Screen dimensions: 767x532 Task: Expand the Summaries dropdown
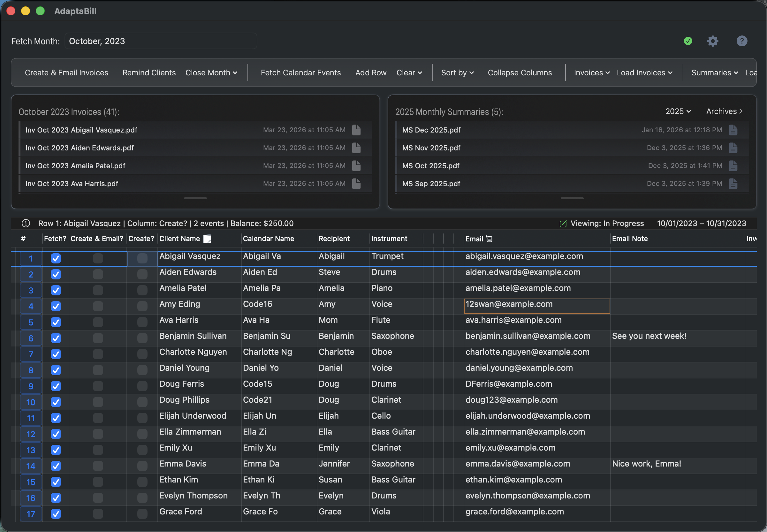click(715, 73)
